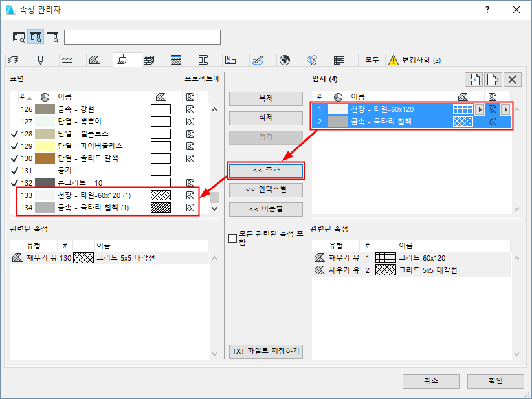The height and width of the screenshot is (399, 532).
Task: Open the Profiles I-beam tab
Action: pyautogui.click(x=203, y=60)
